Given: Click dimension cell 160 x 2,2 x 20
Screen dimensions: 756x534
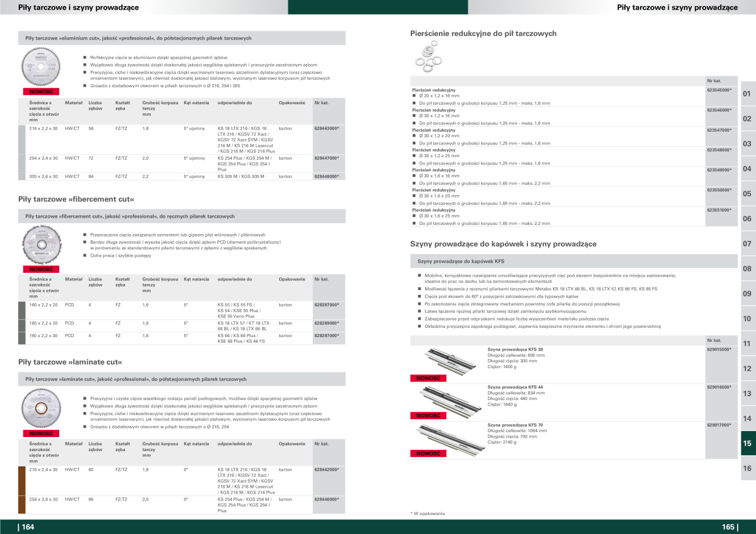Looking at the screenshot, I should 43,305.
